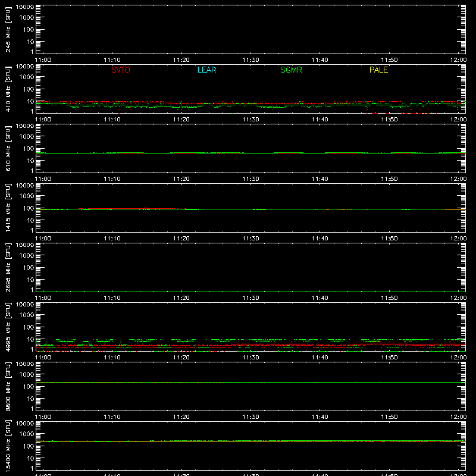Image resolution: width=476 pixels, height=476 pixels.
Task: Click 11:40 tick label below 2695 MHz panel
Action: point(320,298)
